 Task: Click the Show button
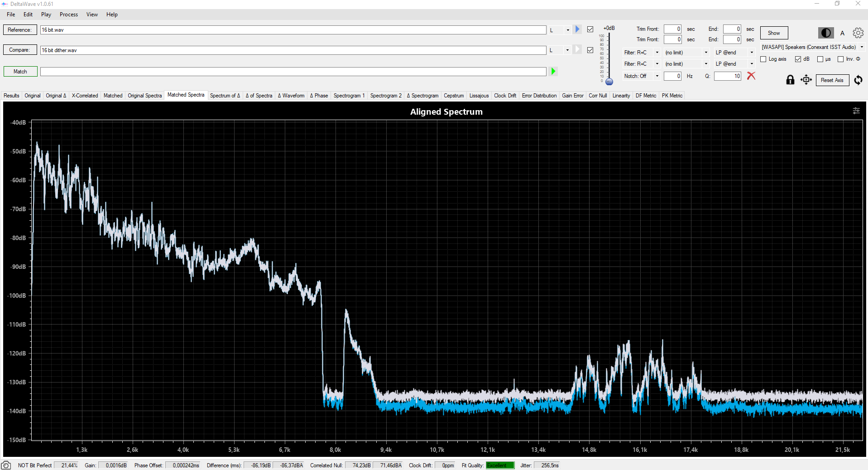774,33
